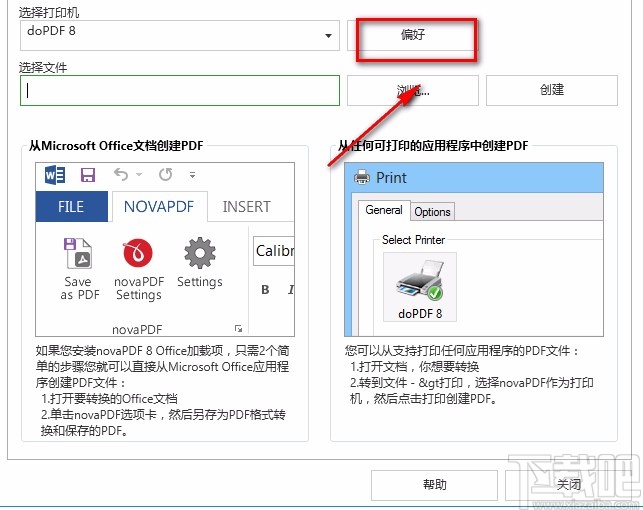Click the Calibri font name box
This screenshot has height=510, width=643.
pyautogui.click(x=274, y=251)
